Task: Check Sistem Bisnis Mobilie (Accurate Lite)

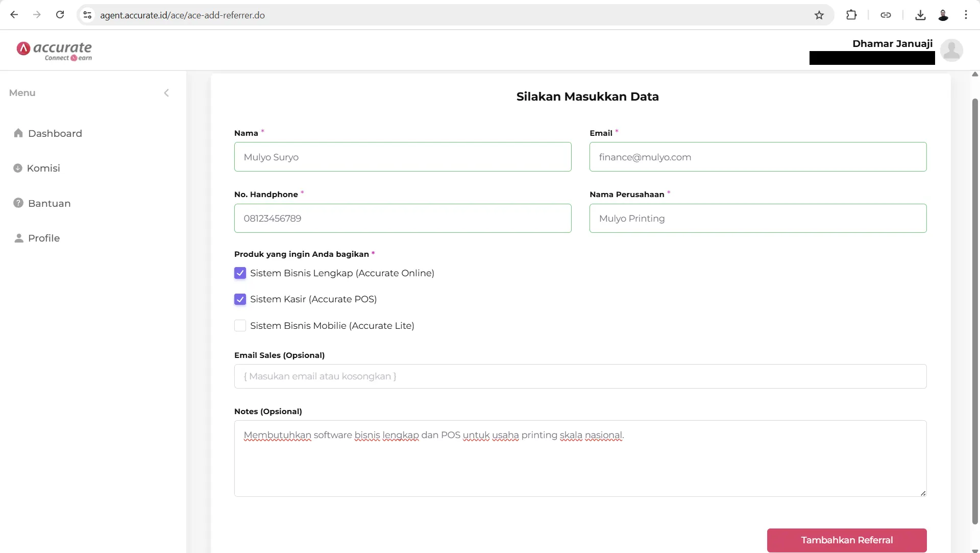Action: pyautogui.click(x=240, y=326)
